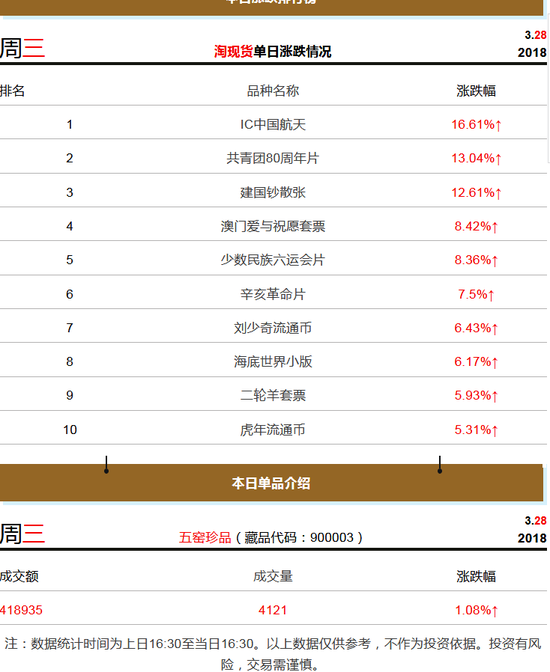
Task: Click the 6.17% change value
Action: (476, 362)
